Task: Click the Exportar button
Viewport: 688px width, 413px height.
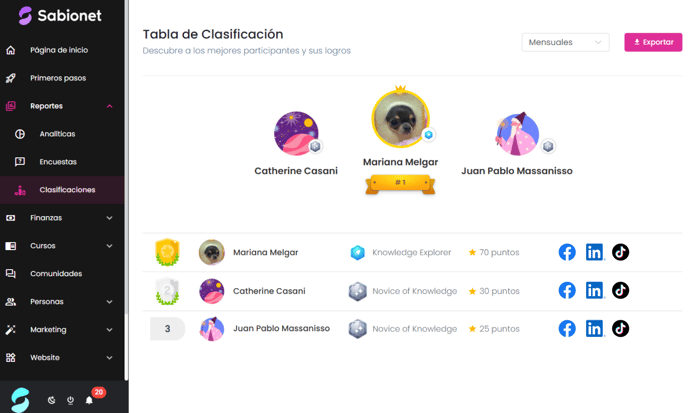Action: pos(653,42)
